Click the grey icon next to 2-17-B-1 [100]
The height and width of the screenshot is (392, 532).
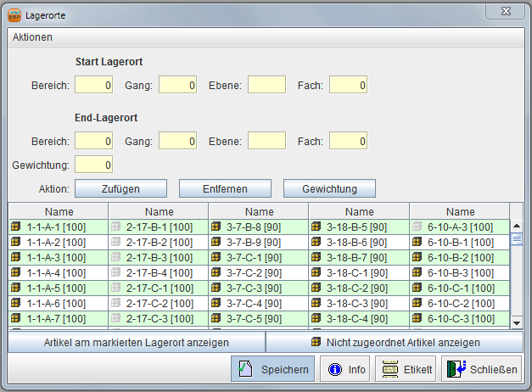[x=116, y=227]
